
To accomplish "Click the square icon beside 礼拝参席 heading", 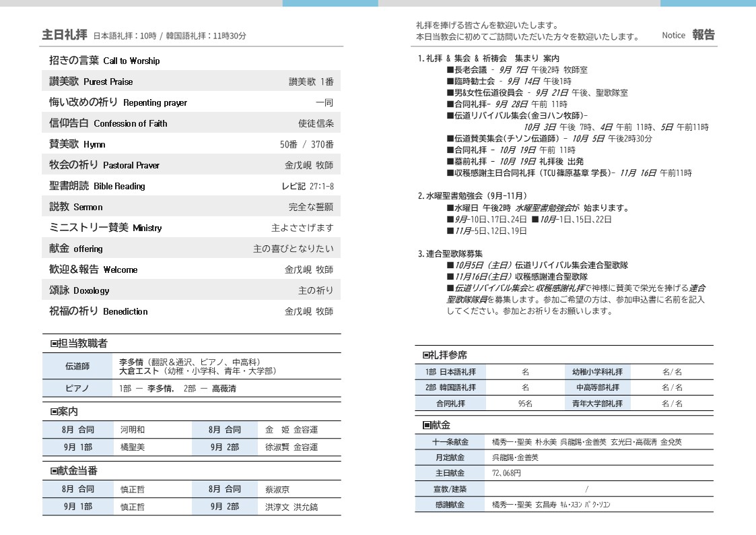I will coord(426,355).
